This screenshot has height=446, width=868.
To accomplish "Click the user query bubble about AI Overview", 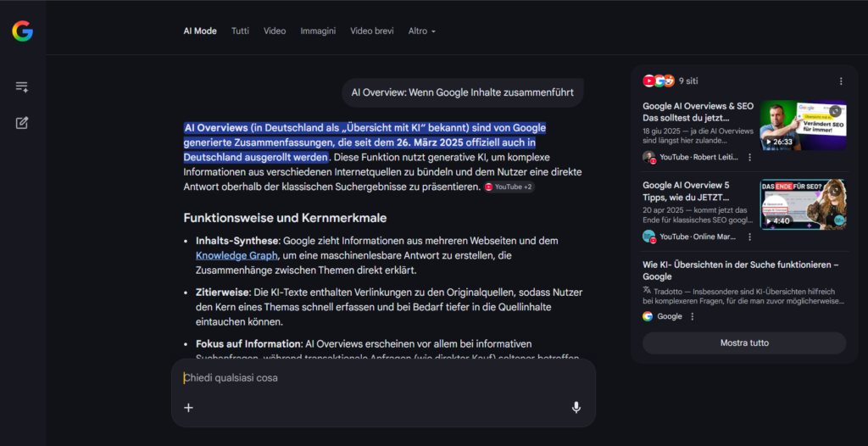I will click(x=463, y=92).
